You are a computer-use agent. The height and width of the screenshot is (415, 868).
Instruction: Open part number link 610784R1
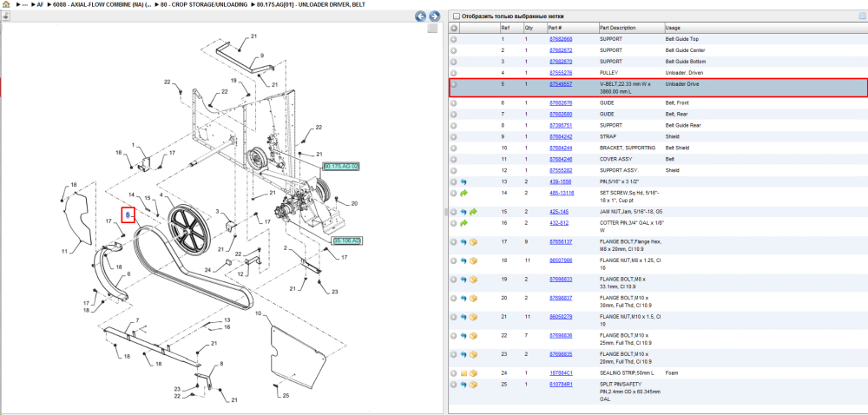point(561,385)
